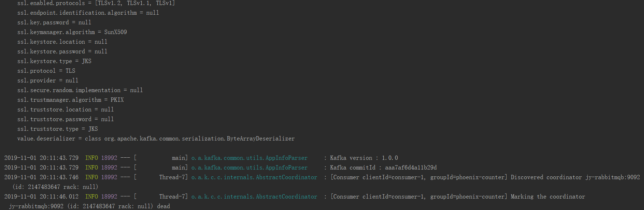The height and width of the screenshot is (210, 644).
Task: Click the ssl.key.password = null line
Action: pyautogui.click(x=54, y=23)
